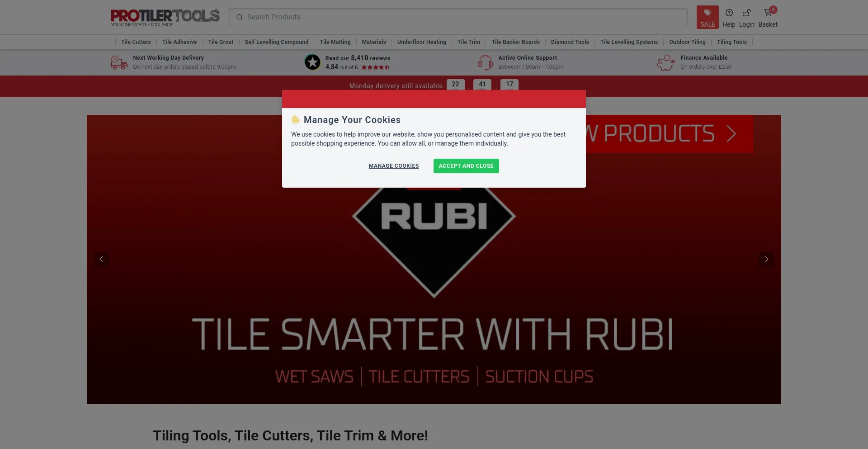
Task: Click the headset support icon
Action: point(485,62)
